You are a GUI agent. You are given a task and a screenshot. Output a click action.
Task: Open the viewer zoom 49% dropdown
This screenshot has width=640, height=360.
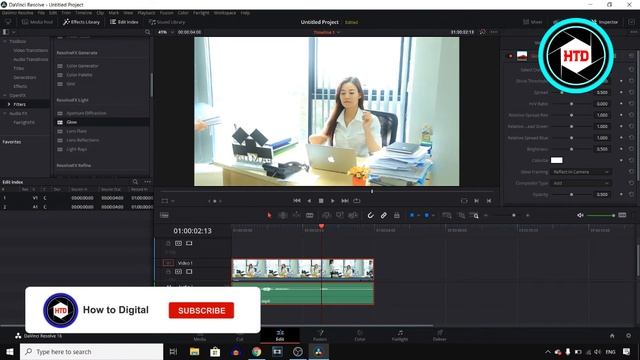click(166, 32)
